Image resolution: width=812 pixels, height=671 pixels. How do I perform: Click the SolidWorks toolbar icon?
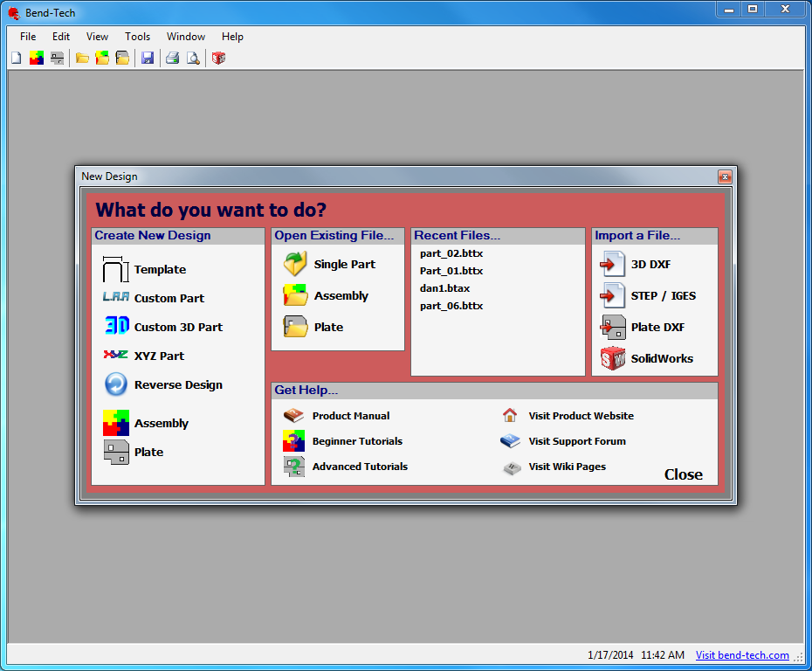[218, 58]
